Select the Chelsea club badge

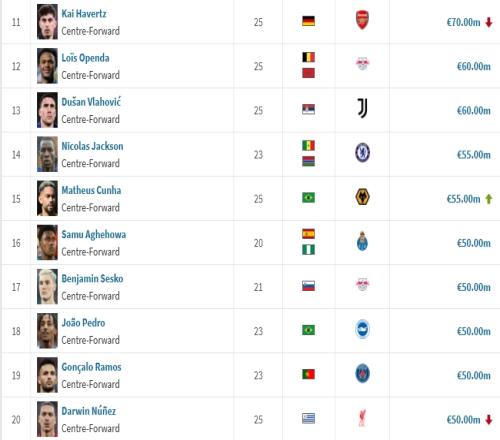point(362,153)
